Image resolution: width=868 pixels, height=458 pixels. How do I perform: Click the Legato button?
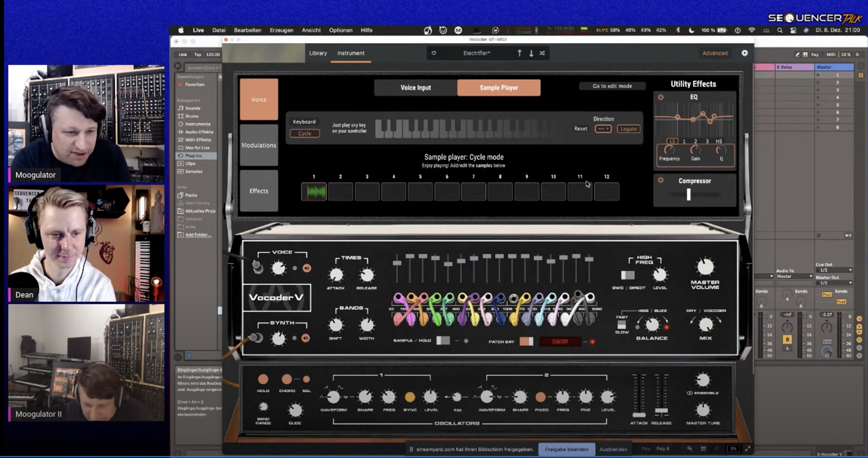pyautogui.click(x=628, y=129)
